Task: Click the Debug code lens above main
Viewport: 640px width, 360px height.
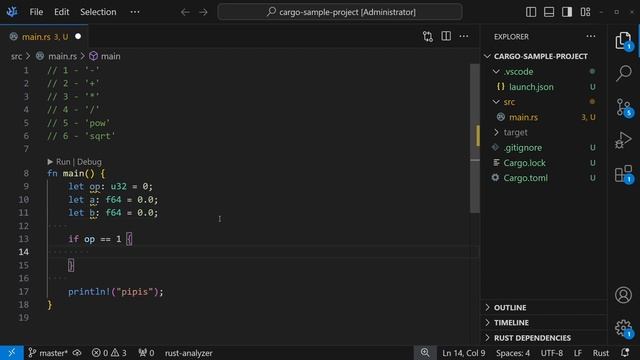Action: coord(89,162)
